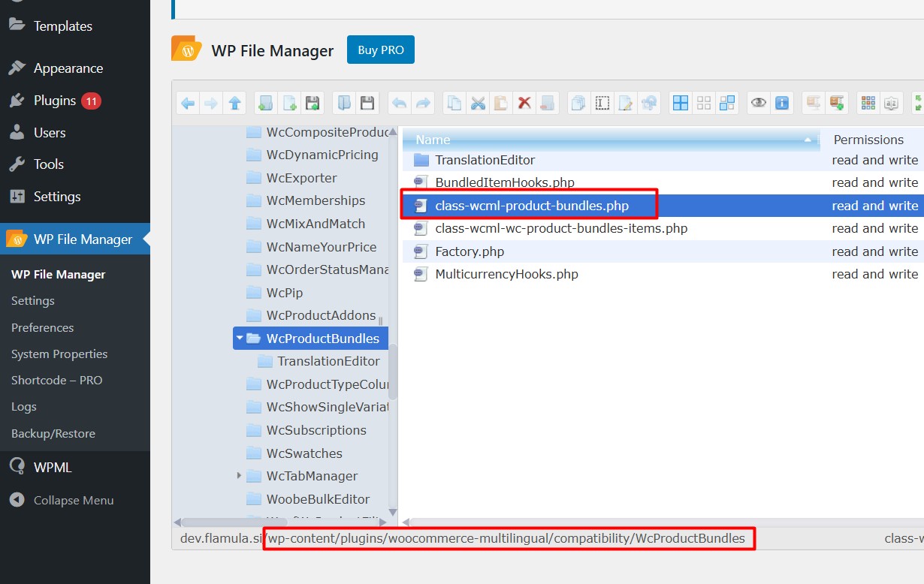Select the Factory.php file

[x=470, y=251]
